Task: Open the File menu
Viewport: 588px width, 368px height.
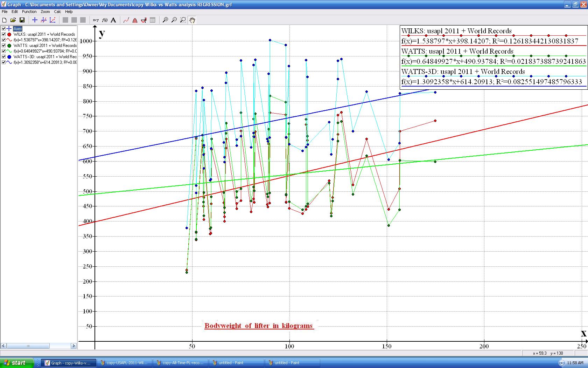Action: [5, 12]
